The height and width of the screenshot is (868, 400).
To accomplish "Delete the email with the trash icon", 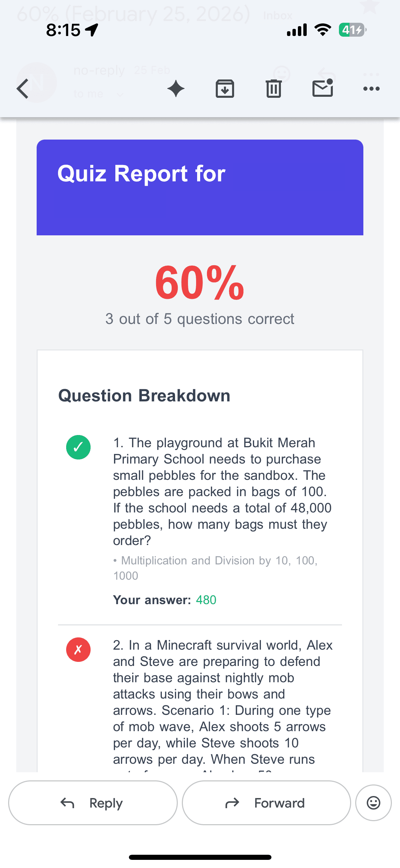I will pos(273,89).
